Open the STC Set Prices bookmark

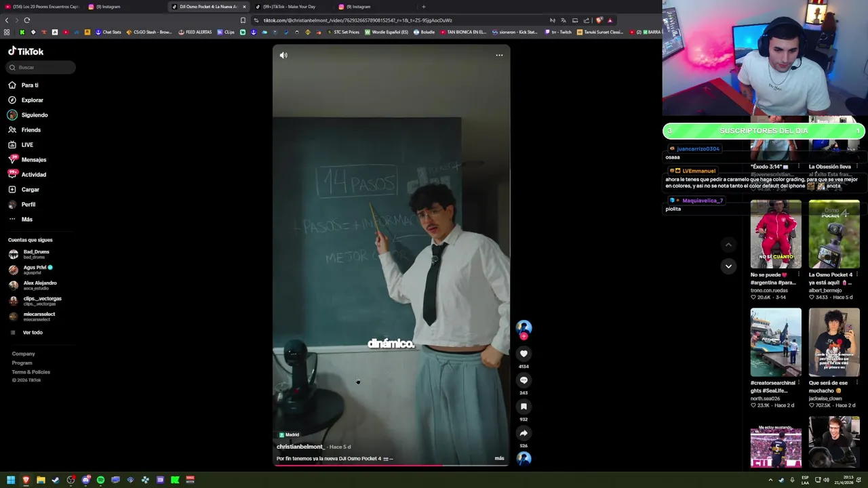343,33
